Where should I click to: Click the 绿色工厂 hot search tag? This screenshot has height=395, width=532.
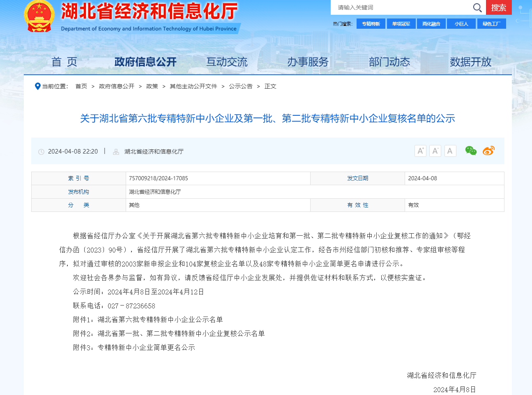coord(491,24)
